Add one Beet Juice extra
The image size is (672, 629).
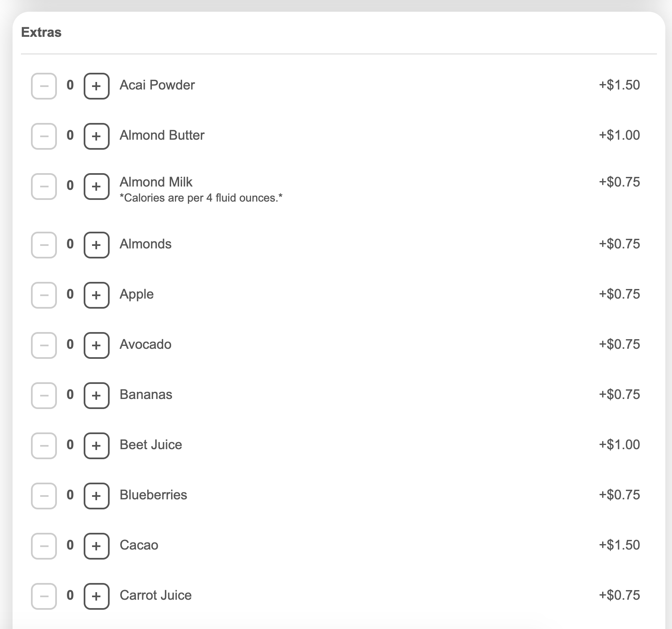97,446
